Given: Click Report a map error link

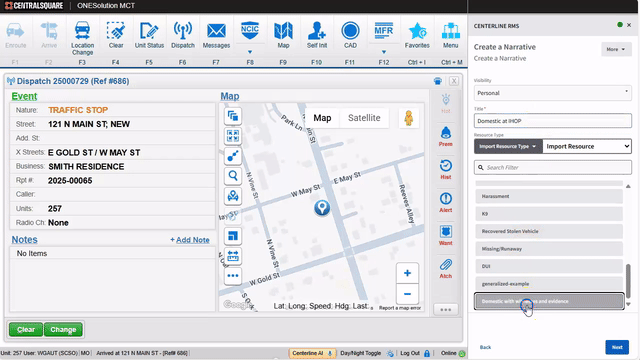Looking at the screenshot, I should pyautogui.click(x=400, y=308).
